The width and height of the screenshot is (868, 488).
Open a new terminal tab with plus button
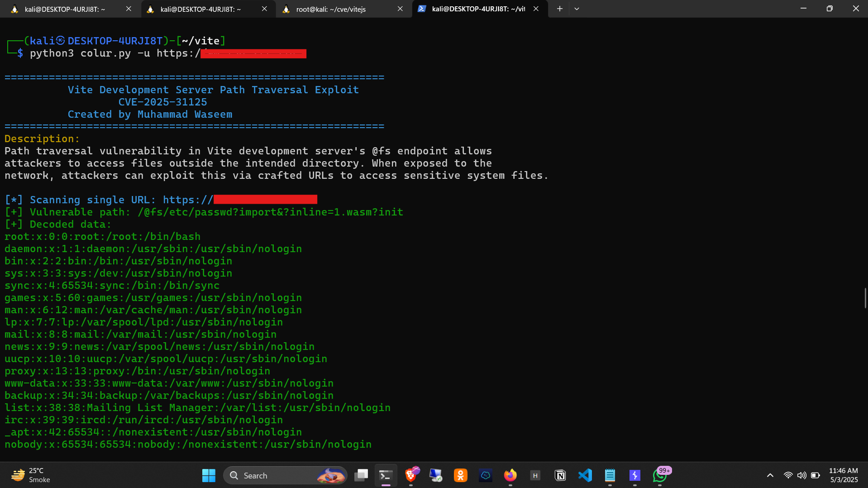point(560,9)
